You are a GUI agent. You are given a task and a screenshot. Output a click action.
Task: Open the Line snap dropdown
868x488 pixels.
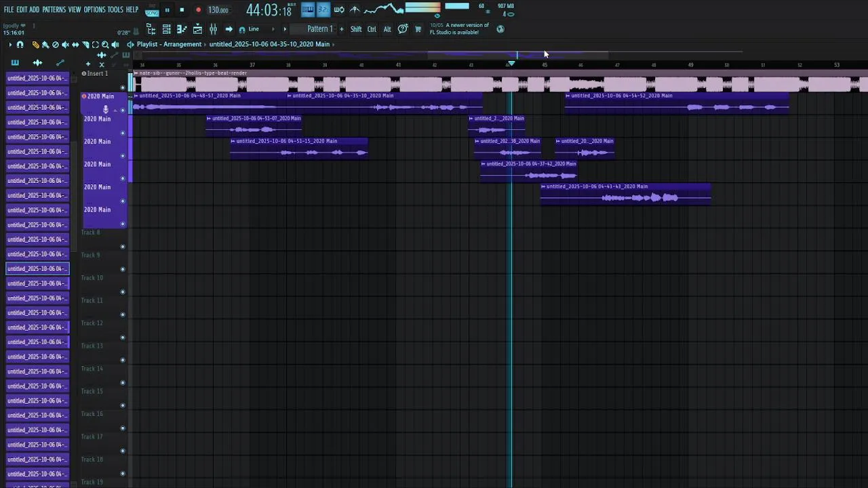pos(261,29)
